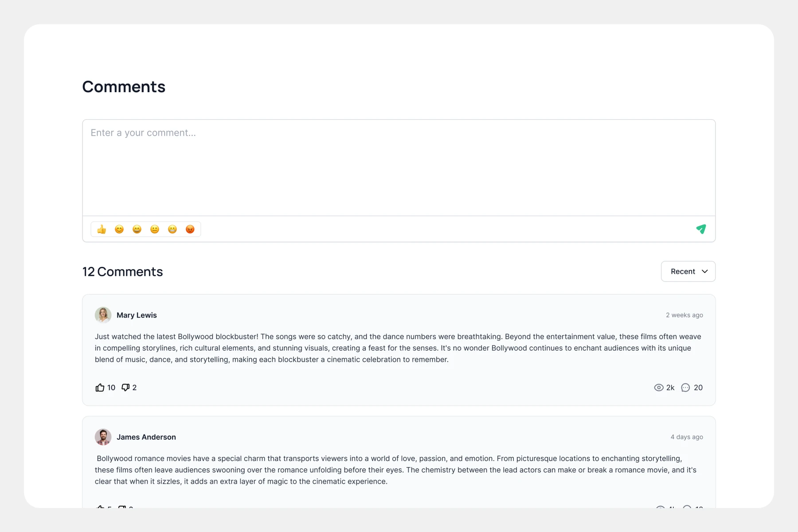This screenshot has width=798, height=532.
Task: Click the "4 days ago" timestamp
Action: [687, 437]
